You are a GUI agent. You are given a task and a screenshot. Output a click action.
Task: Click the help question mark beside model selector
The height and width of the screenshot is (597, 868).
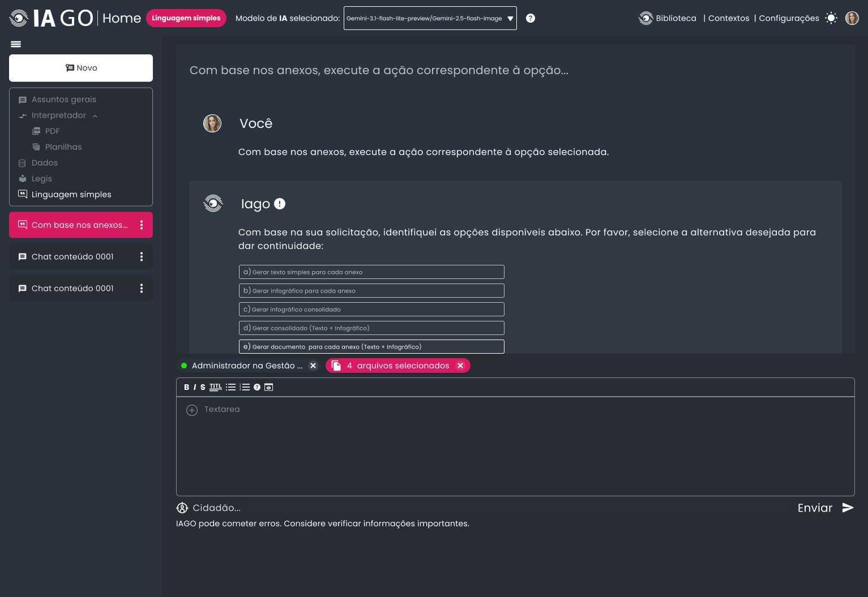pos(531,18)
